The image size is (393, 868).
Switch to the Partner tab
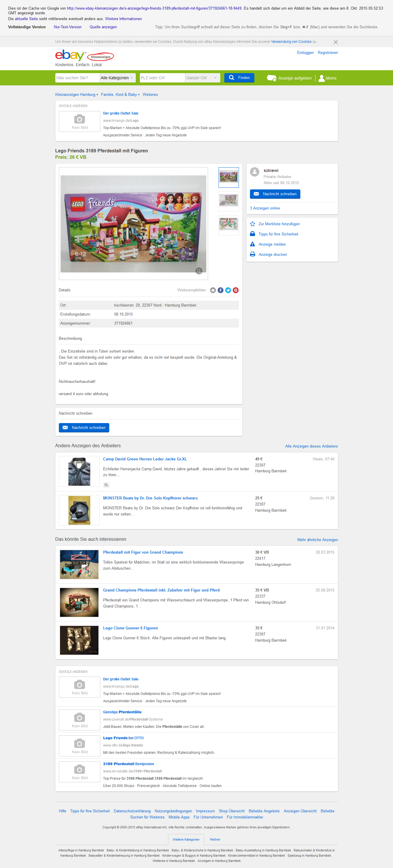215,839
